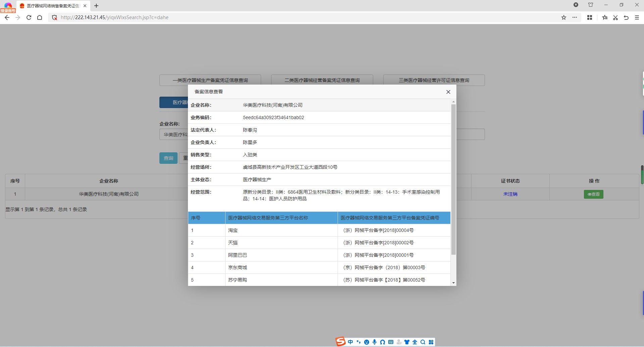Click the dialog scrollbar down arrow

(453, 283)
